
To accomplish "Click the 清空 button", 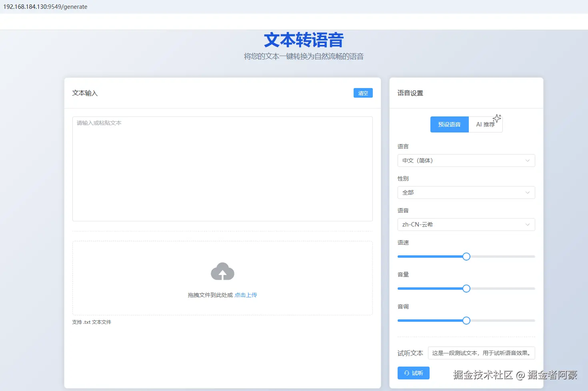I will (363, 93).
